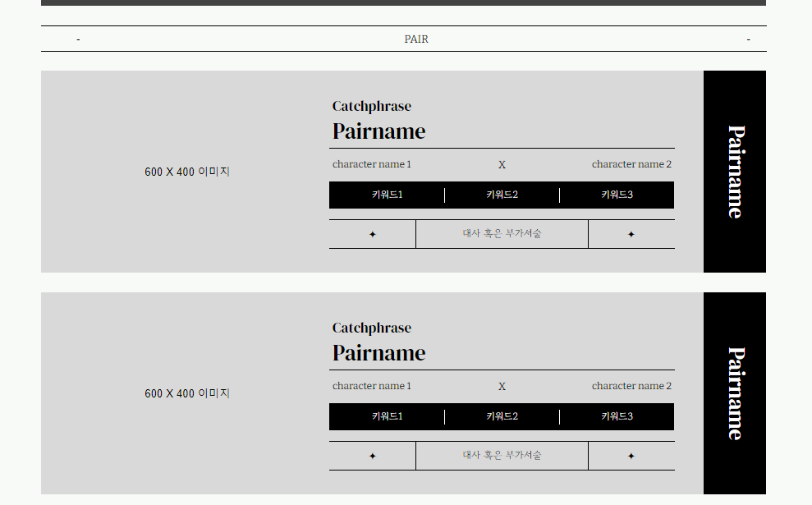Select 키워드2 in the second card
Image resolution: width=812 pixels, height=505 pixels.
[502, 416]
